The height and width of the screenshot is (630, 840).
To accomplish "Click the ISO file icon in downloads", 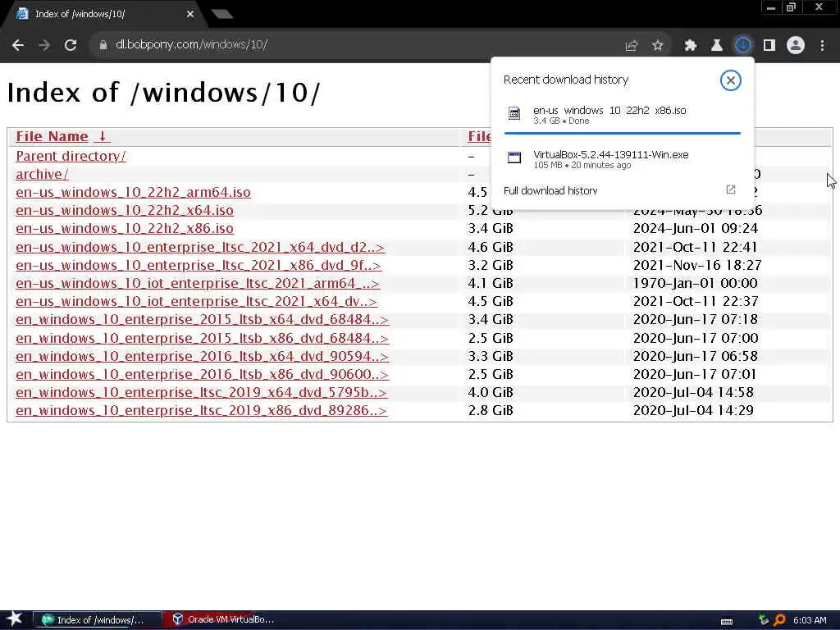I will [x=514, y=113].
